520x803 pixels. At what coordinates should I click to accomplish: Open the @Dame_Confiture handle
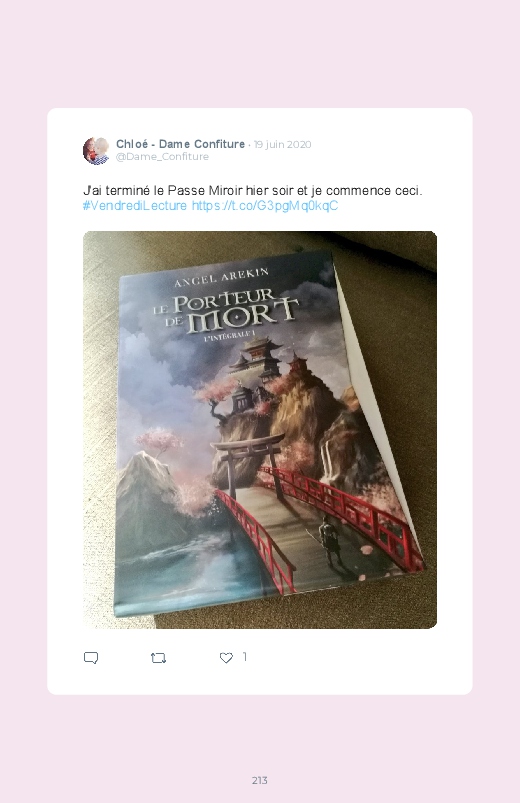162,157
